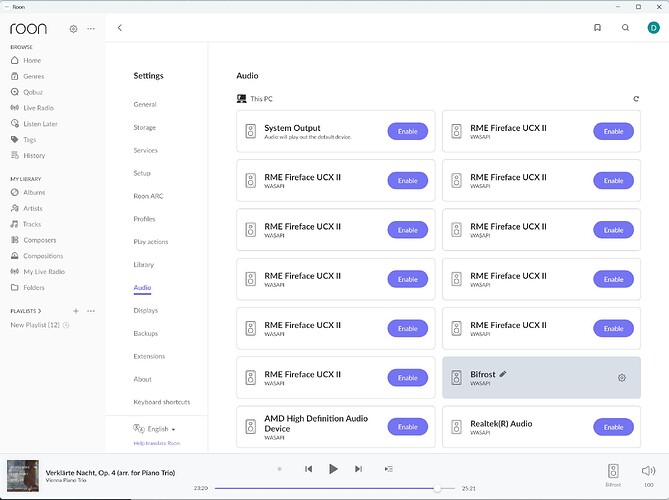The image size is (669, 500).
Task: Open My Live Radio in sidebar
Action: point(38,271)
